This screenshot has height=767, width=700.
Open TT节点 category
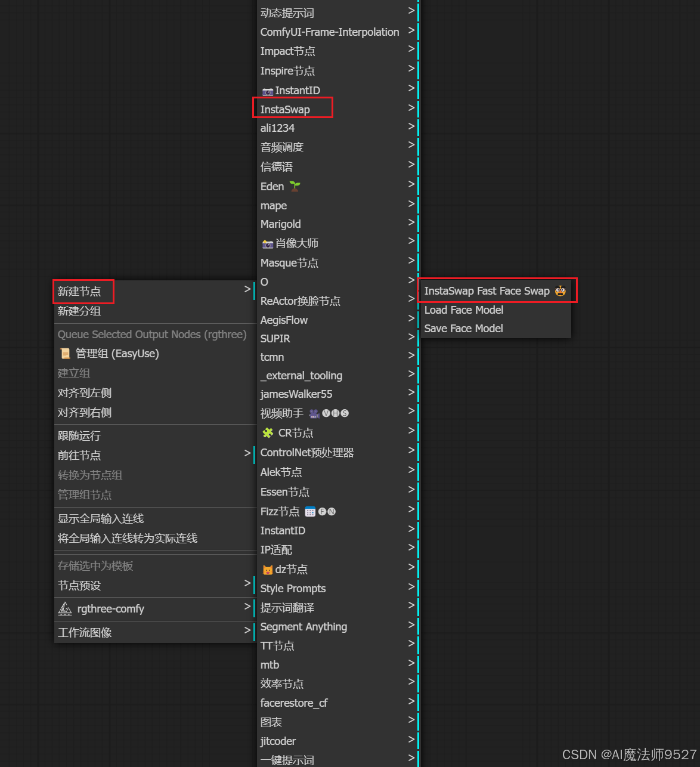coord(337,646)
